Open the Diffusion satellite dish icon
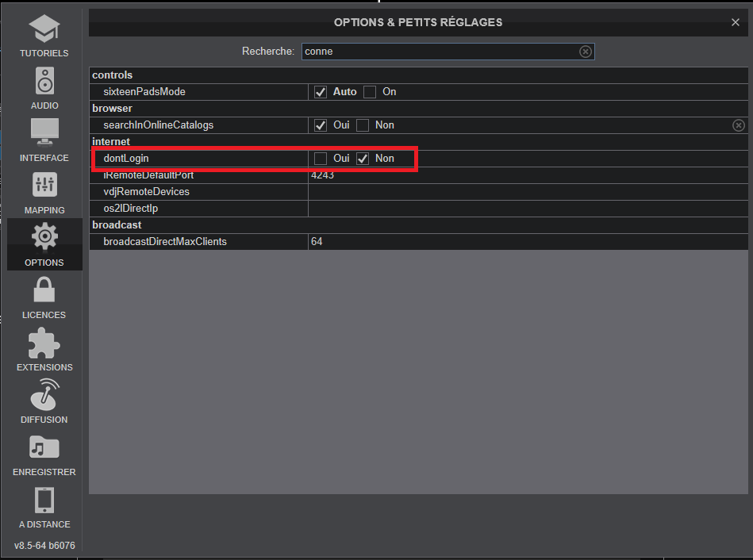Viewport: 753px width, 560px height. click(x=44, y=395)
